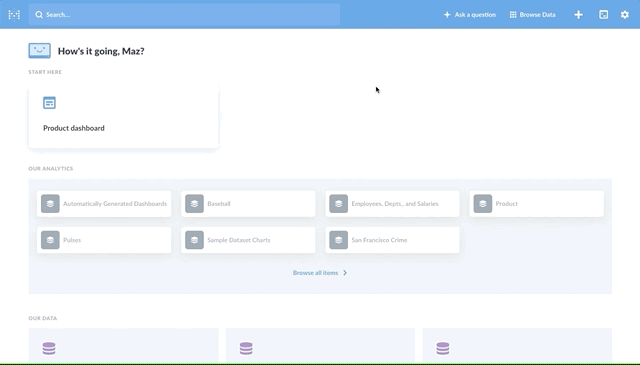Open Employees, Depts., and Salaries collection
This screenshot has width=640, height=365.
392,204
